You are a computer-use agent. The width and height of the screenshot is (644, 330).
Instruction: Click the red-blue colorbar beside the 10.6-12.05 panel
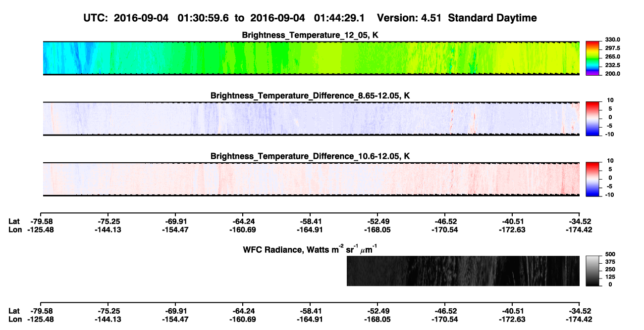coord(593,179)
